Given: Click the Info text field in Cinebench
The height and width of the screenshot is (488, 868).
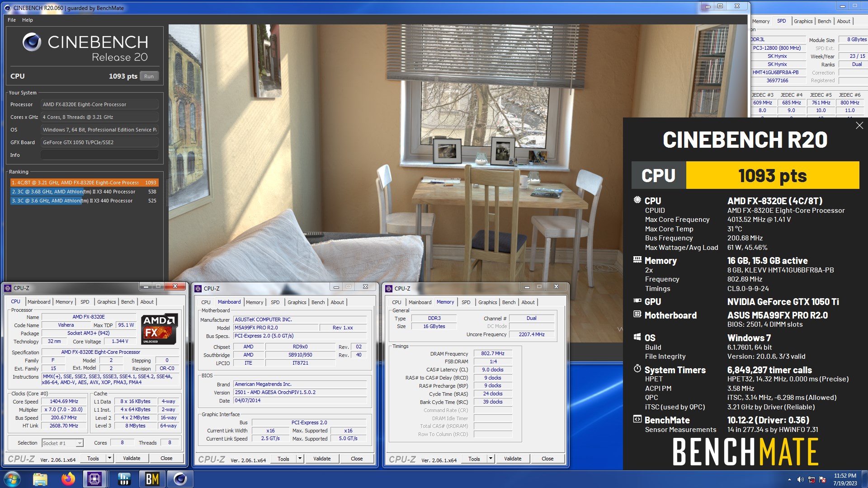Looking at the screenshot, I should coord(99,155).
